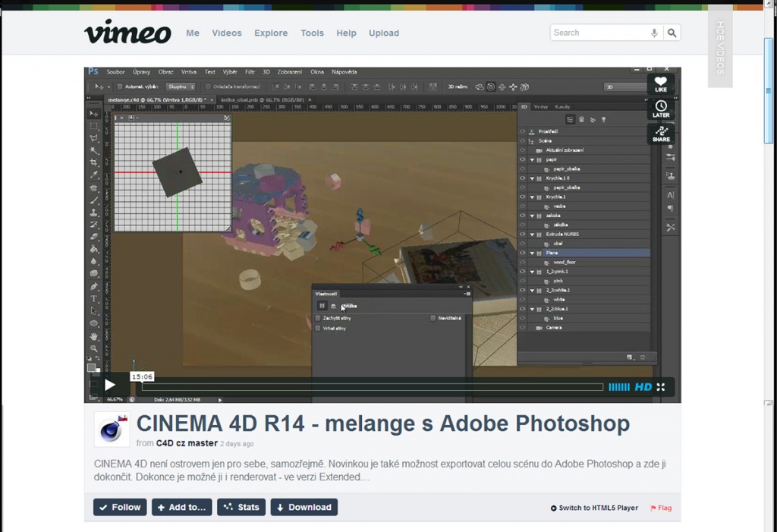The width and height of the screenshot is (777, 532).
Task: Collapse the Plane tree item
Action: pos(532,253)
